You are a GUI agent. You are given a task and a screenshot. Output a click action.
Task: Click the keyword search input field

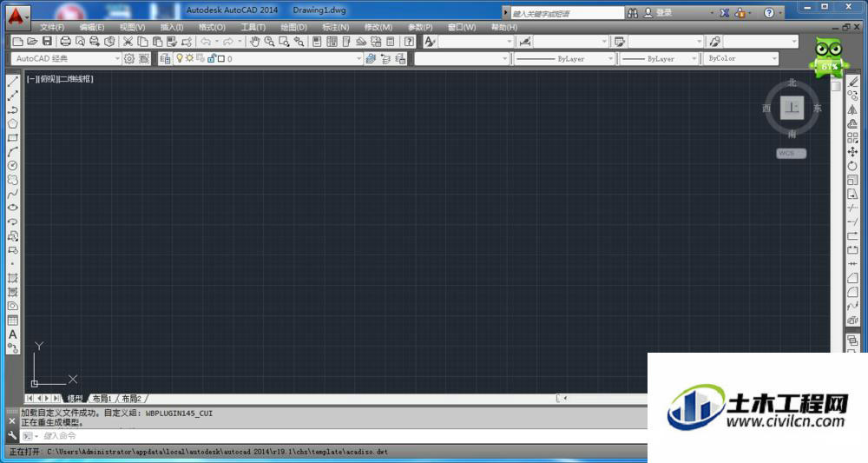tap(567, 13)
